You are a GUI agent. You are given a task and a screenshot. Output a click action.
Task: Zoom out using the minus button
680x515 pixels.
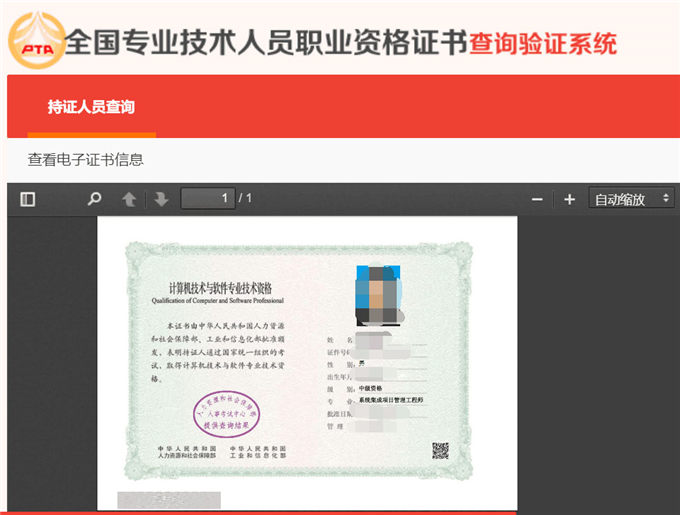point(537,199)
